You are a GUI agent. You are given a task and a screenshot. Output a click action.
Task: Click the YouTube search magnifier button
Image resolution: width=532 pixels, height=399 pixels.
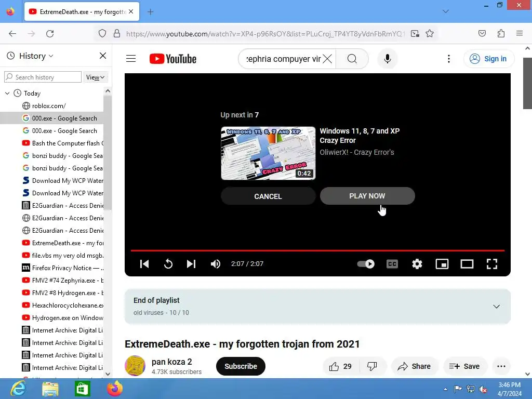[352, 59]
